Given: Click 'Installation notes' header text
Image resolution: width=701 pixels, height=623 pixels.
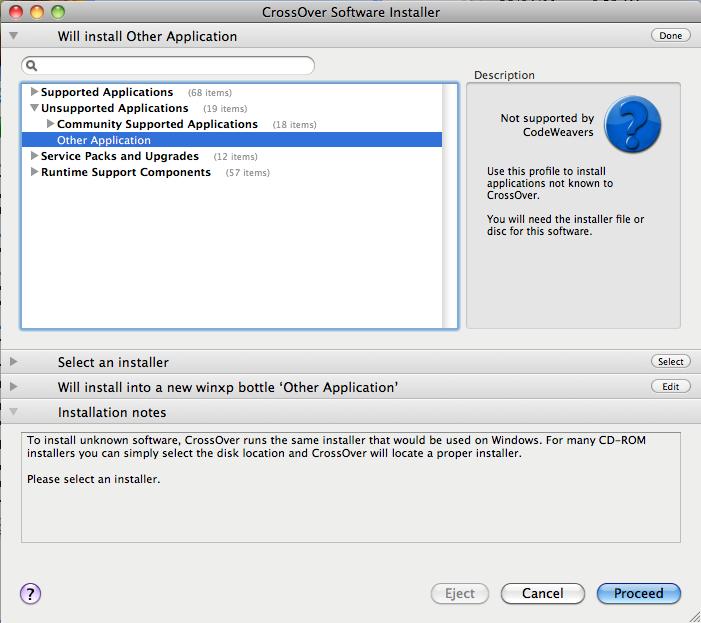Looking at the screenshot, I should point(112,412).
